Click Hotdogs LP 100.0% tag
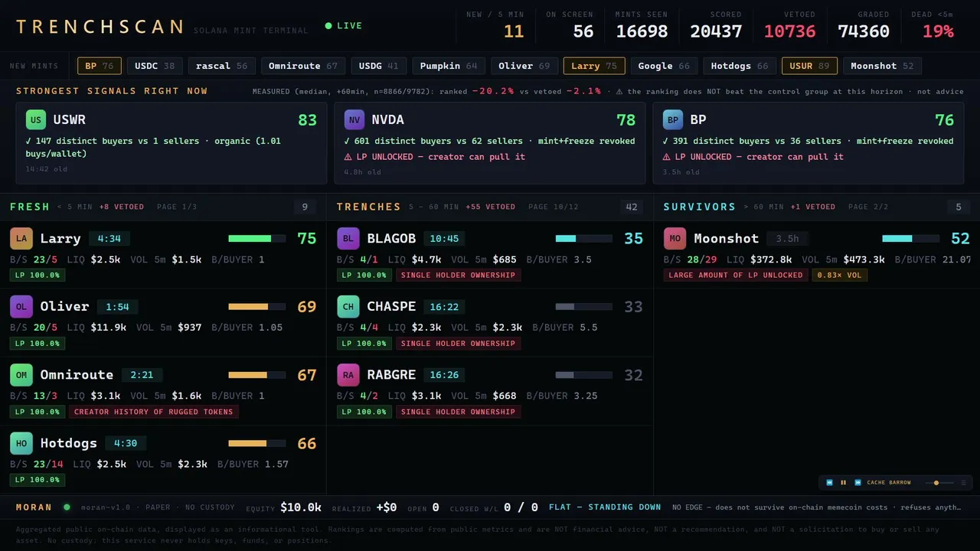 (38, 480)
